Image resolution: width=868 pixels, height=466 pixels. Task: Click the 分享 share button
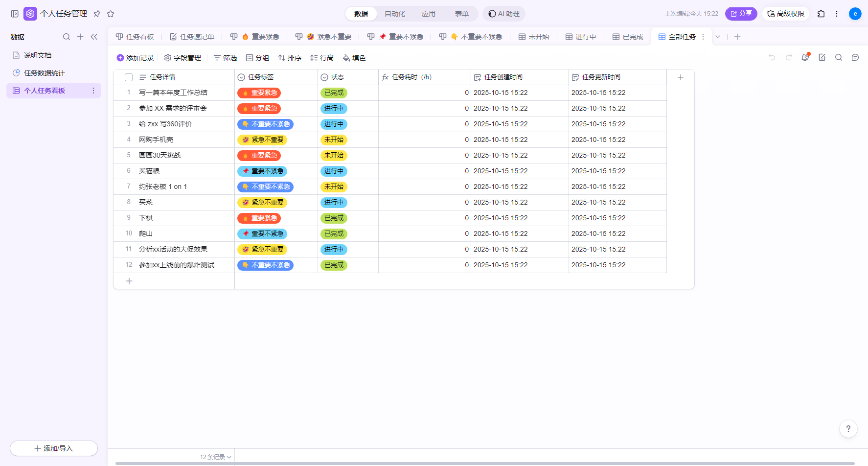point(741,14)
